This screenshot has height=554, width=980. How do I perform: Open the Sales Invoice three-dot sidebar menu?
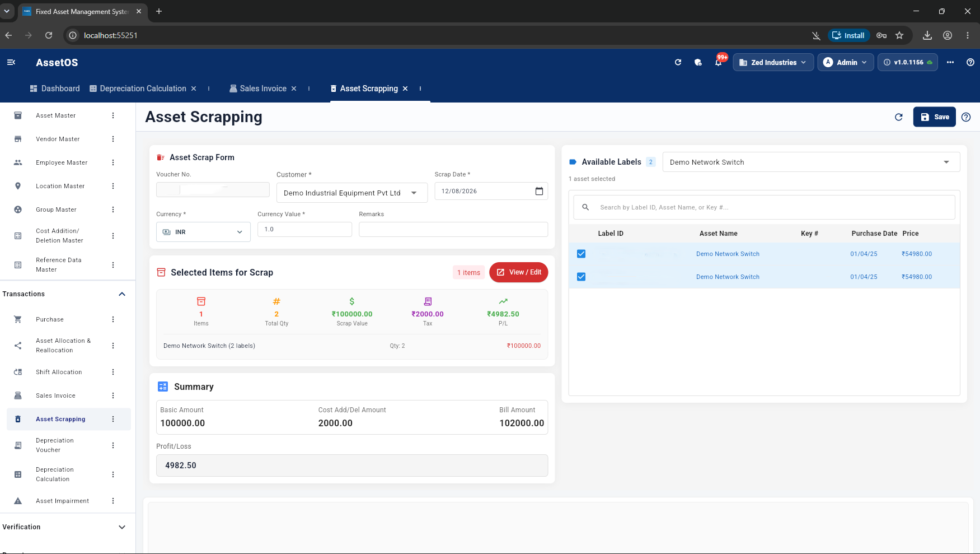[113, 395]
